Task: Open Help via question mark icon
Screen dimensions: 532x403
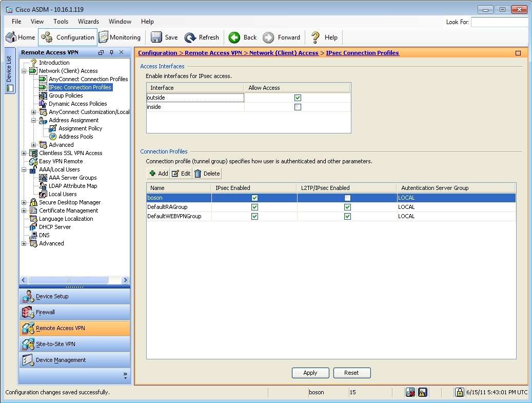Action: pos(315,37)
